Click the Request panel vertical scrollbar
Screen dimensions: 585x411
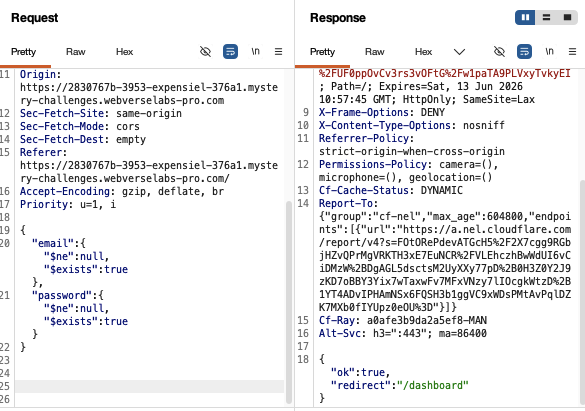pos(289,302)
